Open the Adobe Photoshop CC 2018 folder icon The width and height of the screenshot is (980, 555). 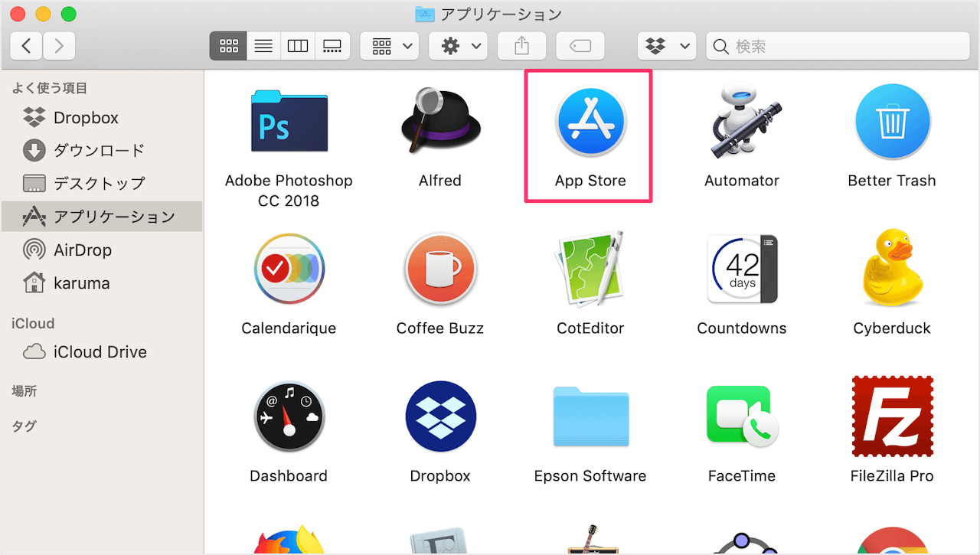point(289,121)
